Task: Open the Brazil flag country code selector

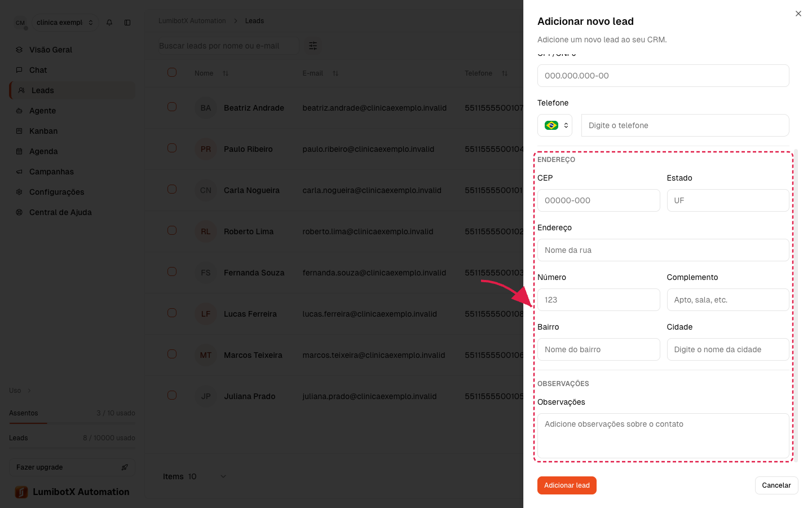Action: (555, 125)
